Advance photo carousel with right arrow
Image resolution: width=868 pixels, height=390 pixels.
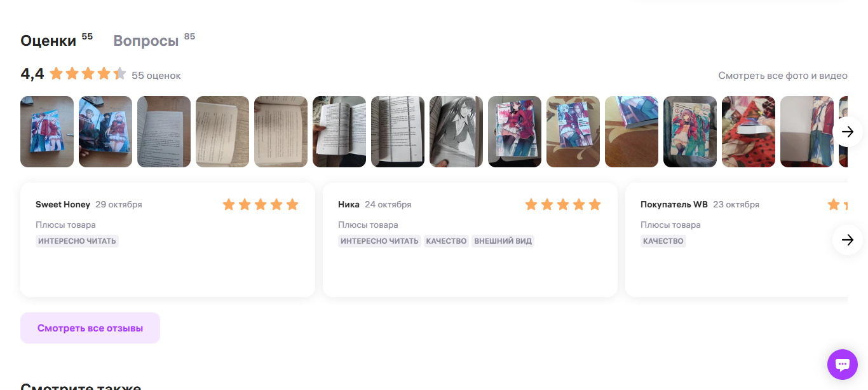pyautogui.click(x=848, y=132)
